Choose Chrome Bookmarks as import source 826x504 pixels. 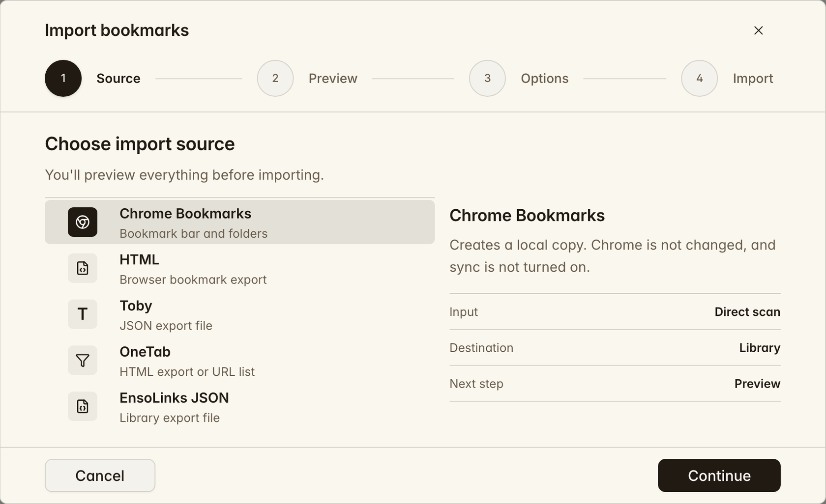(240, 222)
